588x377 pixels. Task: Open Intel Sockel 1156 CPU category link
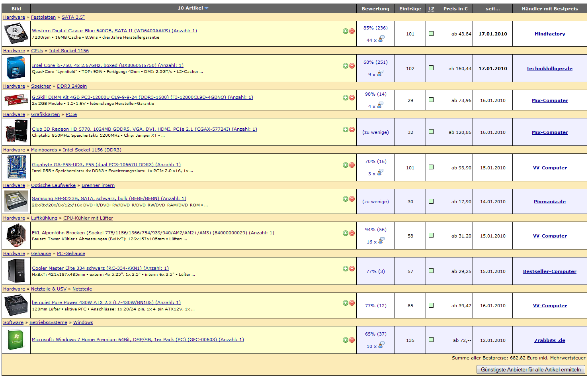(x=69, y=51)
